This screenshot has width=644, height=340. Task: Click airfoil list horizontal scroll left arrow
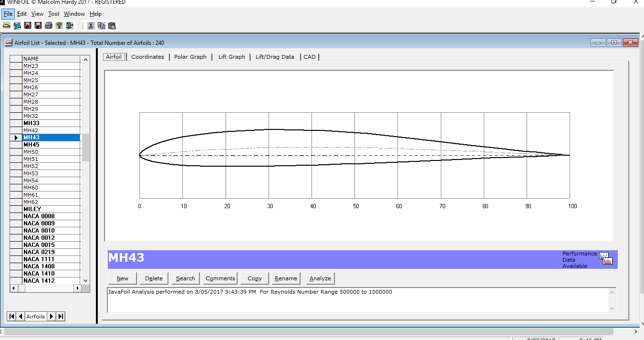click(x=14, y=288)
